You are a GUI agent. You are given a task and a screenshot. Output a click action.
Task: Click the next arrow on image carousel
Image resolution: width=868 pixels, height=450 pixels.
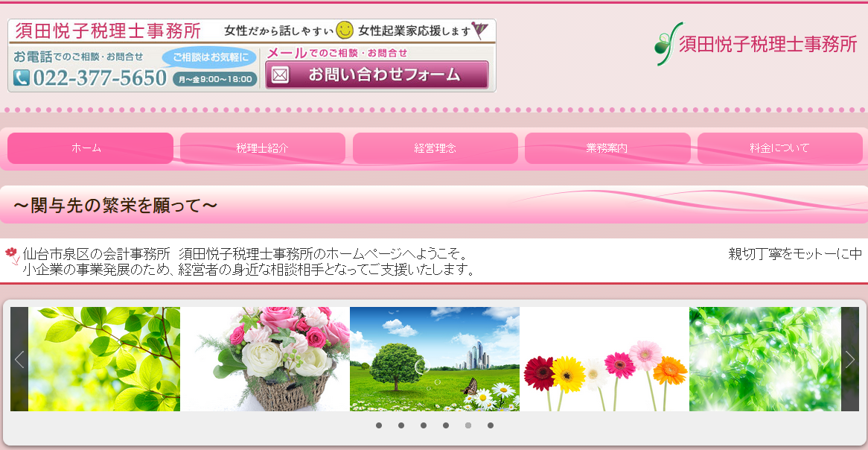click(x=849, y=359)
